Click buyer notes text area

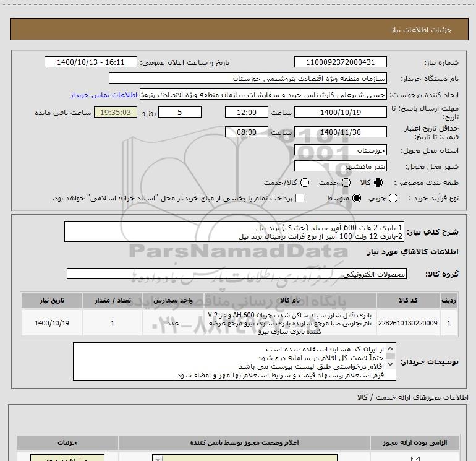[x=234, y=361]
